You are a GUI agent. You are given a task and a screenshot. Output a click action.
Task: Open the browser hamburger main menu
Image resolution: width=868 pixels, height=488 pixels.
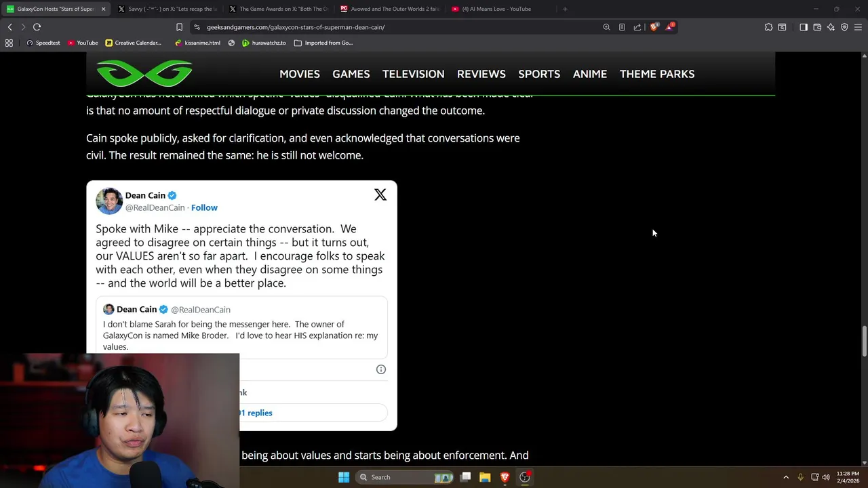858,27
